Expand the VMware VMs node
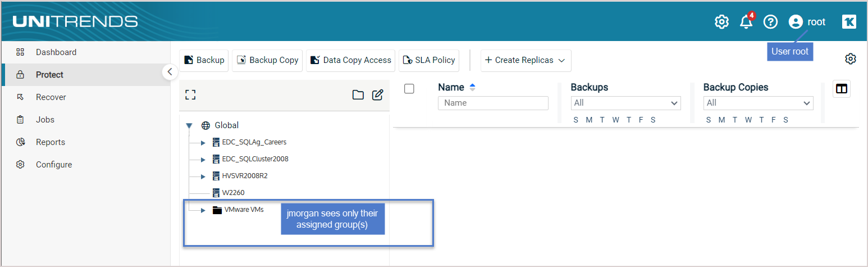The height and width of the screenshot is (267, 868). (203, 210)
